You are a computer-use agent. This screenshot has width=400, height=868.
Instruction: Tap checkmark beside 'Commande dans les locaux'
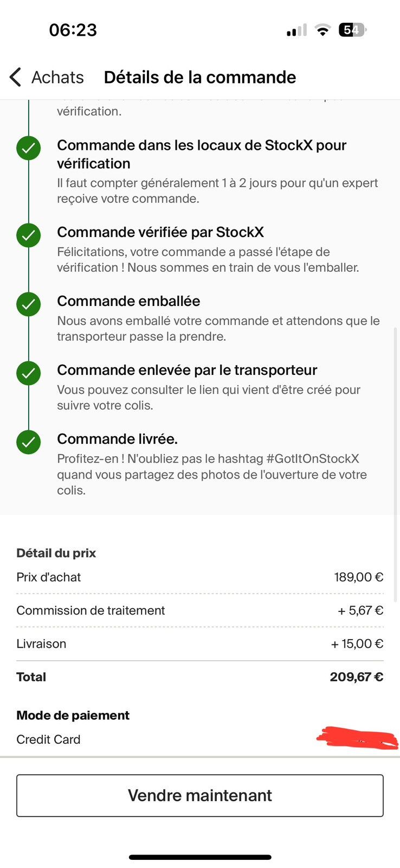(28, 148)
